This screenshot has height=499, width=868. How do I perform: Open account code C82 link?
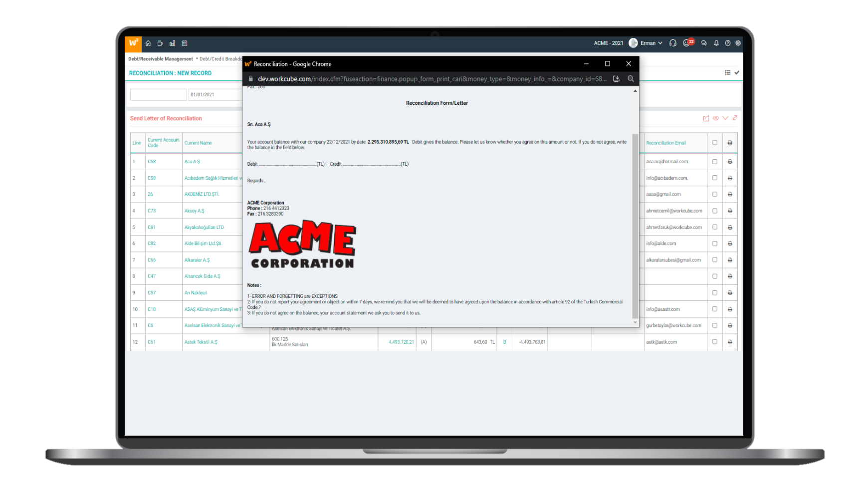(x=152, y=244)
